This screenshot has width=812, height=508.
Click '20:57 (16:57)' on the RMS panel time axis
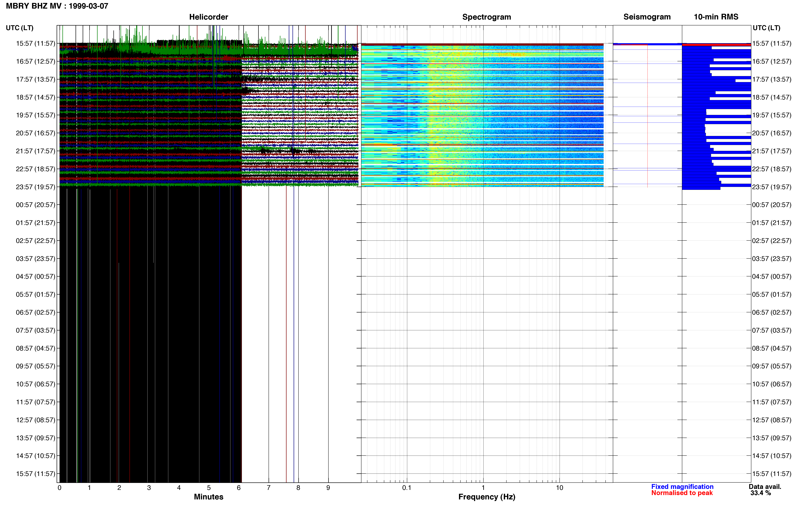click(x=772, y=133)
